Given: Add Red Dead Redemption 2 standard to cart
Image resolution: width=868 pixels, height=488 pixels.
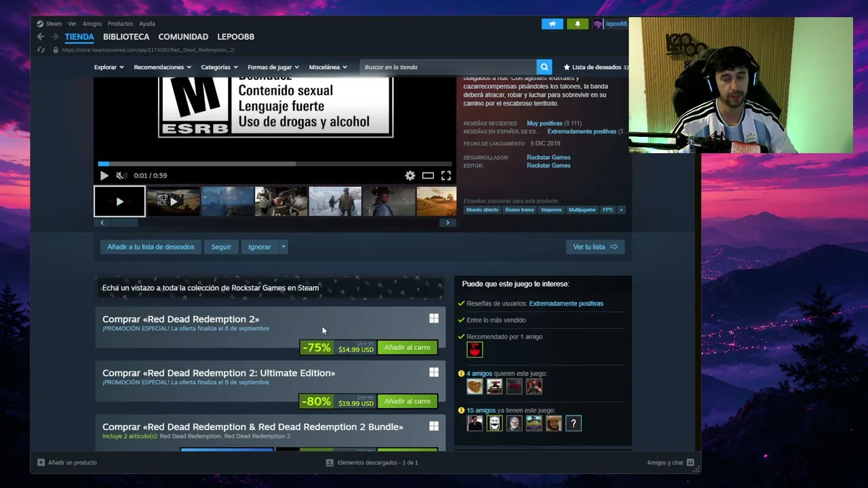Looking at the screenshot, I should [407, 348].
